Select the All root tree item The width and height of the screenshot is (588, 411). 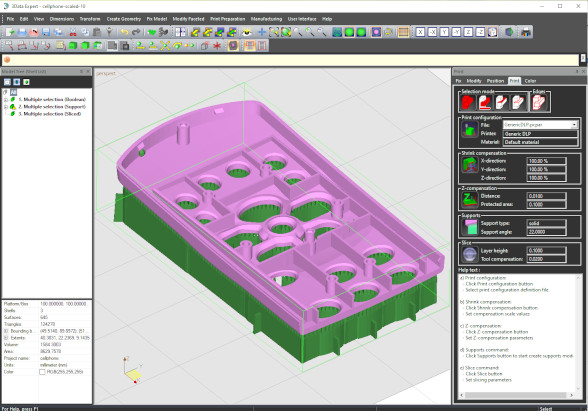14,92
